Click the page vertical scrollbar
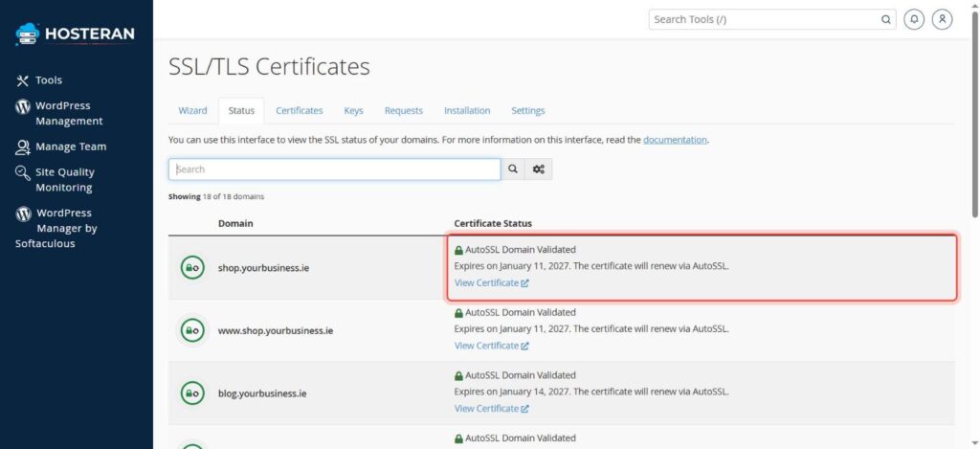The width and height of the screenshot is (980, 449). click(x=975, y=113)
